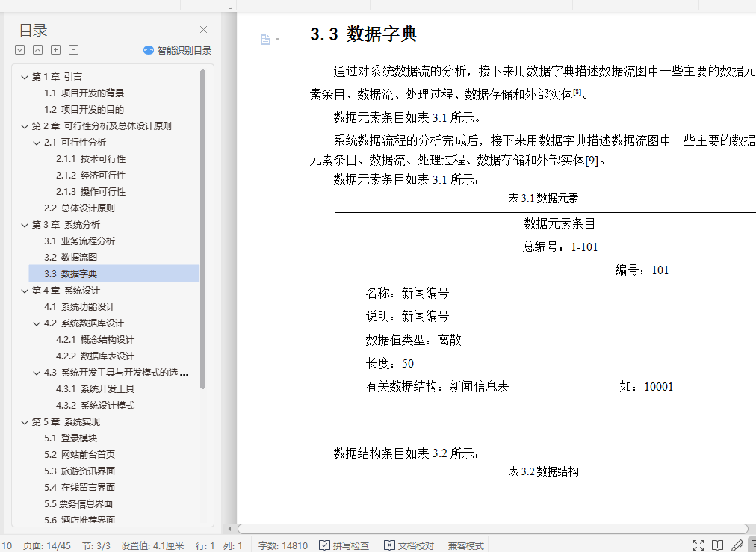Screen dimensions: 756x552
Task: Click the 目录 pane vertical scrollbar thumb
Action: coord(203,229)
